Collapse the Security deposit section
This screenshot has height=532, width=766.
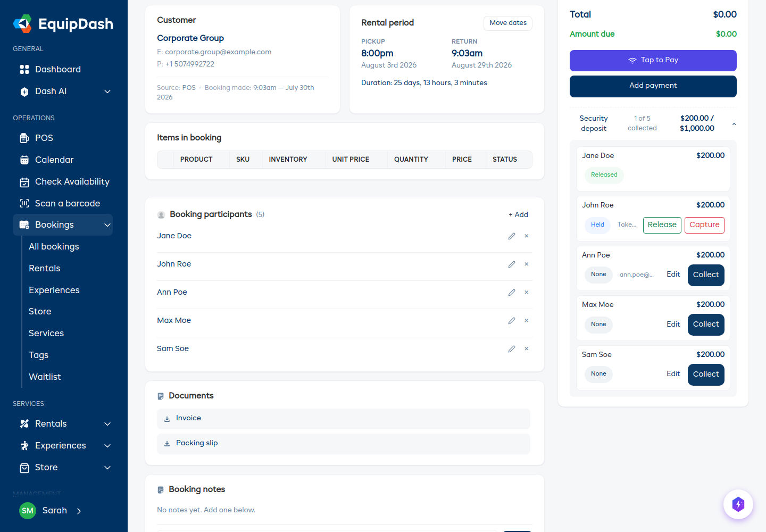[734, 124]
